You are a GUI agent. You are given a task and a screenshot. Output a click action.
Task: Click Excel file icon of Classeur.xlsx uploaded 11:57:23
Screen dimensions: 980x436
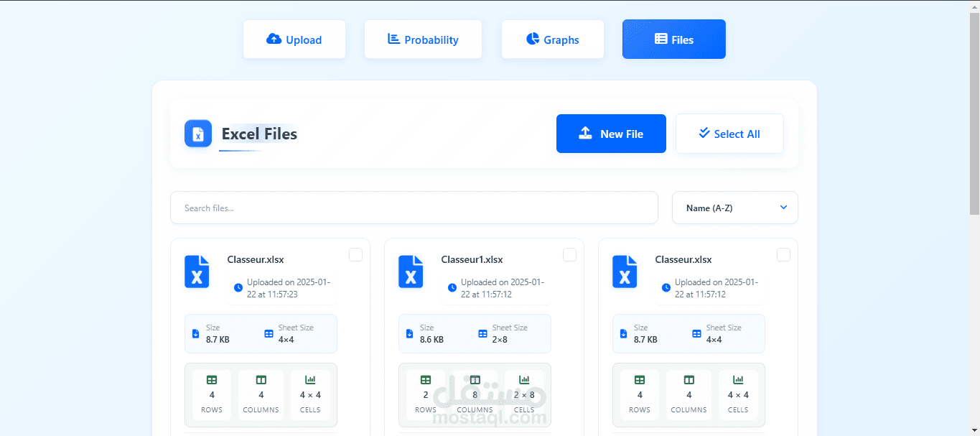coord(197,272)
